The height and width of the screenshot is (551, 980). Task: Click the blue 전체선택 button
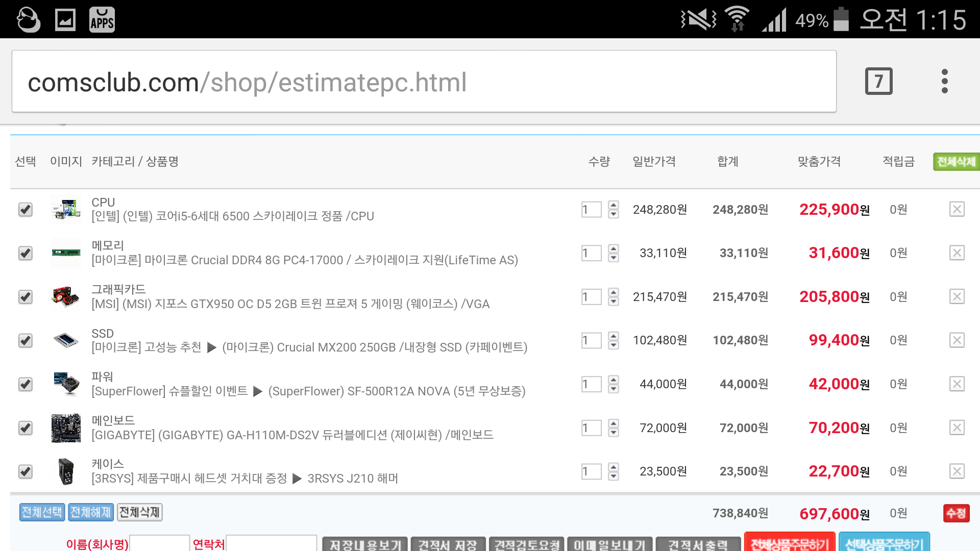click(x=42, y=512)
